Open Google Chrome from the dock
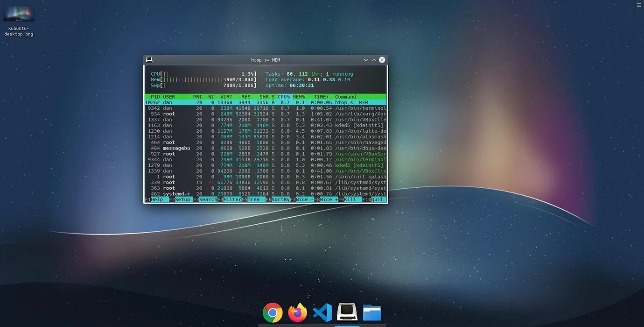This screenshot has height=327, width=644. (x=273, y=313)
